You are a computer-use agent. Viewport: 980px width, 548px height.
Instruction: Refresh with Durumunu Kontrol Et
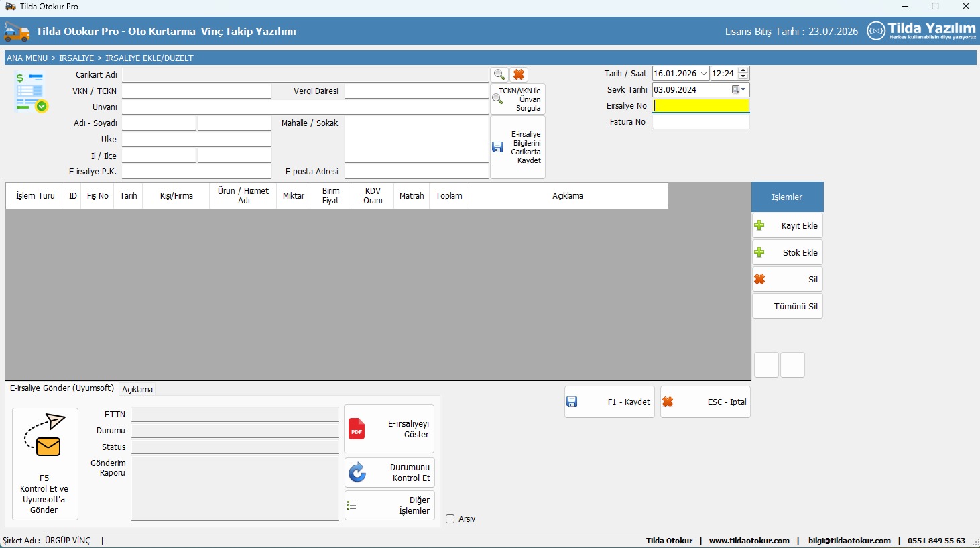389,473
